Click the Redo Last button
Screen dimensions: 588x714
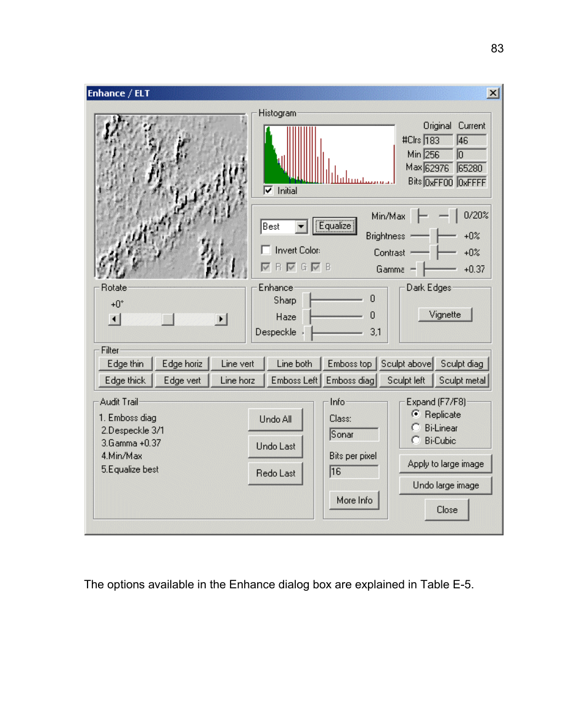click(x=276, y=473)
